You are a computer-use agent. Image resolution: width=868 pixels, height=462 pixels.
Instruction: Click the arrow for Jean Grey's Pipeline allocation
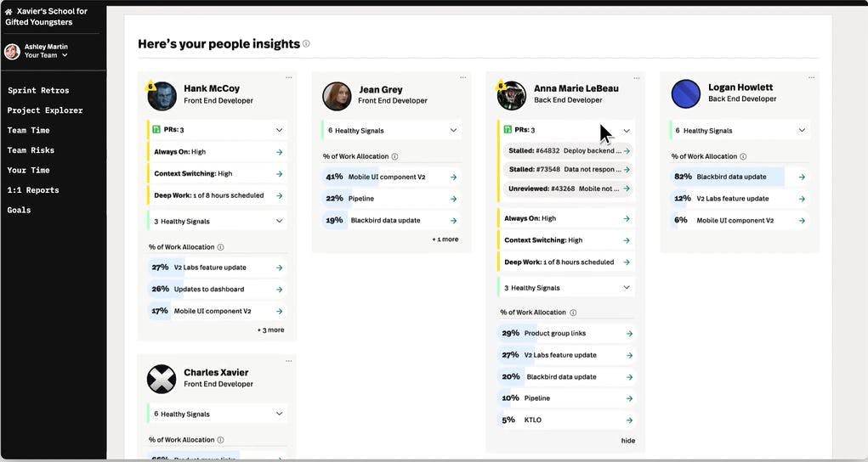click(x=453, y=199)
